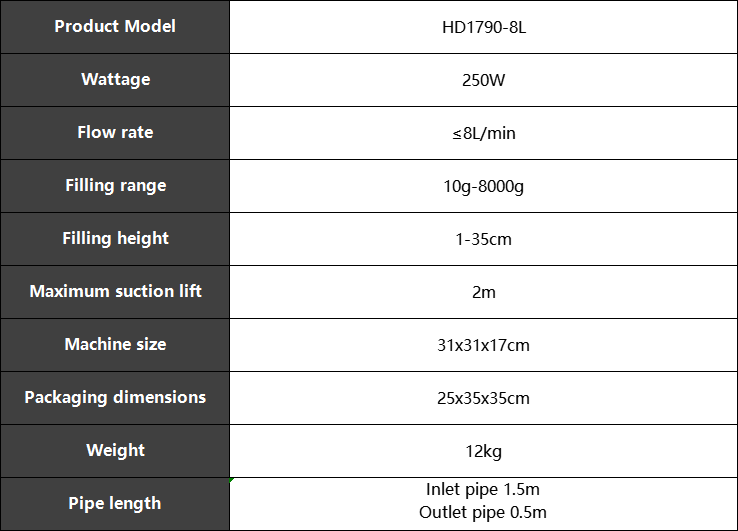Click the HD1790-8L model value cell
This screenshot has width=738, height=531.
483,26
